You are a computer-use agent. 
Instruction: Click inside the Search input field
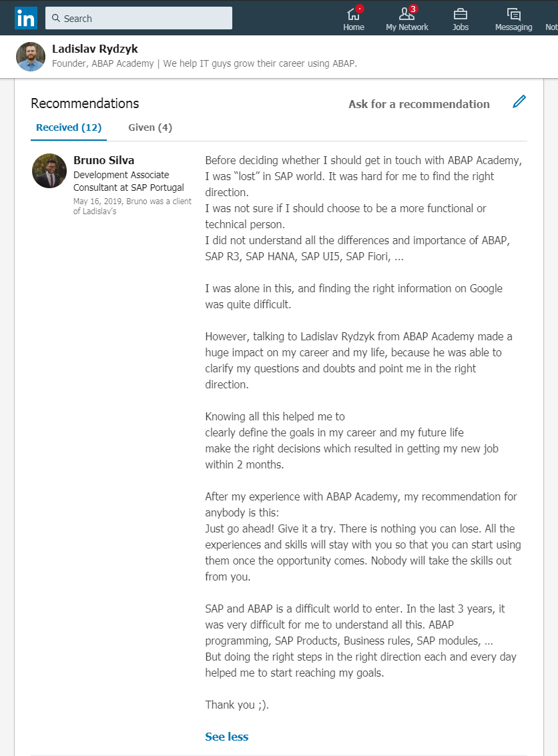(x=139, y=18)
